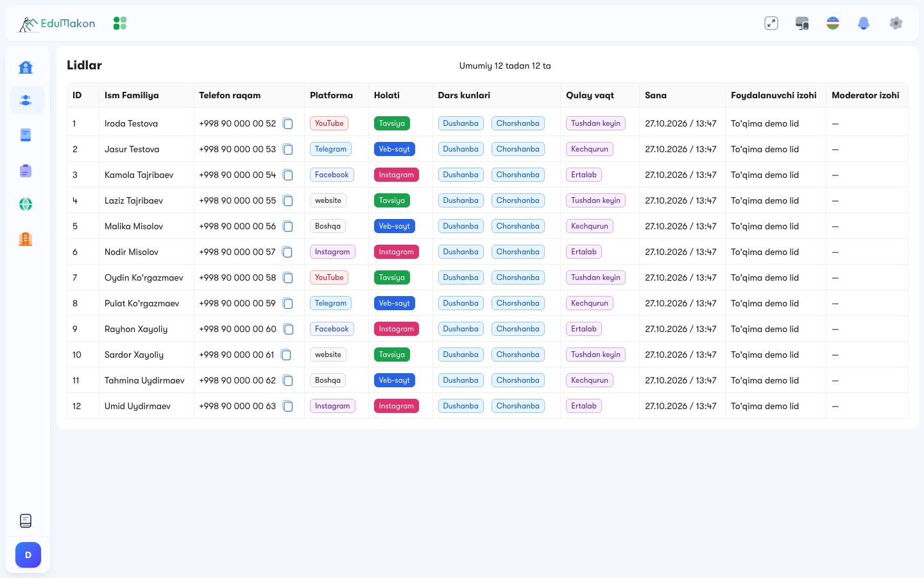Click the EduMakon logo

pyautogui.click(x=56, y=24)
